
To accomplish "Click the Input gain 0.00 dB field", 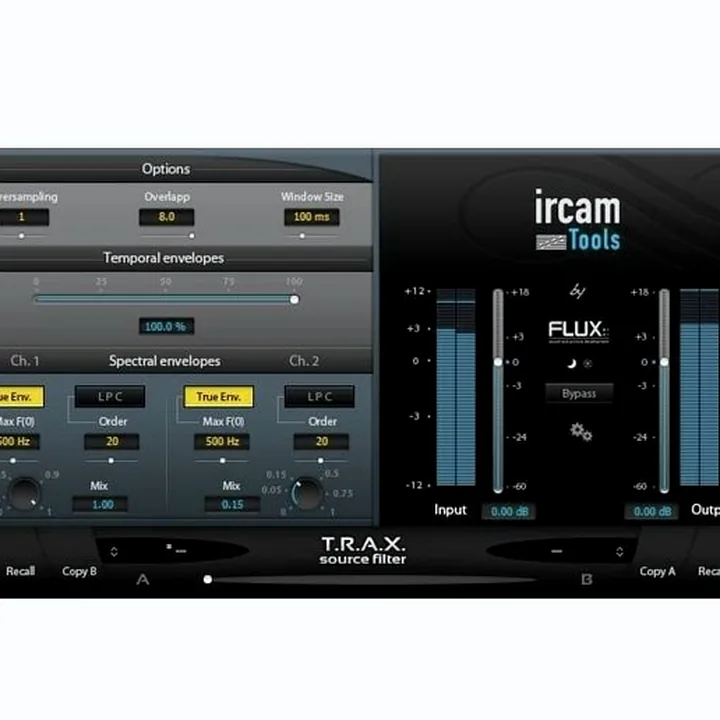I will (x=509, y=512).
